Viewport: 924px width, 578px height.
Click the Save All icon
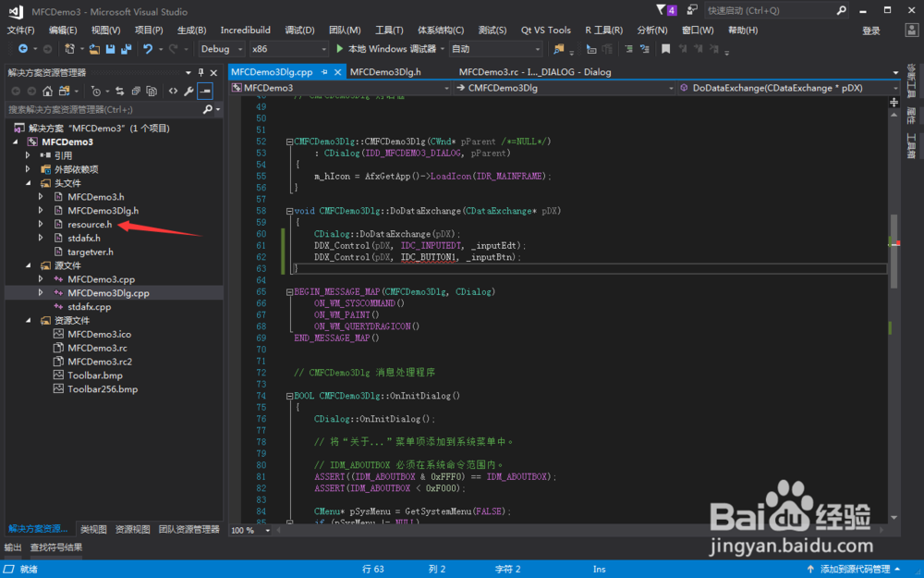[x=126, y=49]
